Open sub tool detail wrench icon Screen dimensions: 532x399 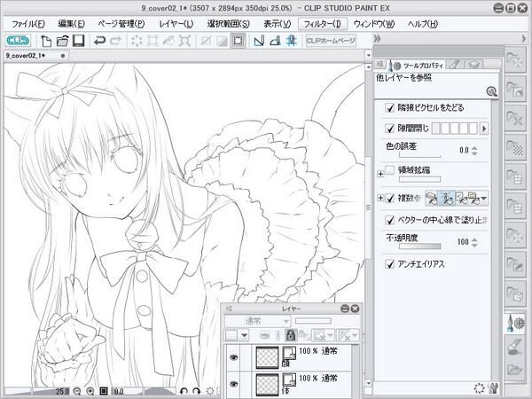coord(494,387)
